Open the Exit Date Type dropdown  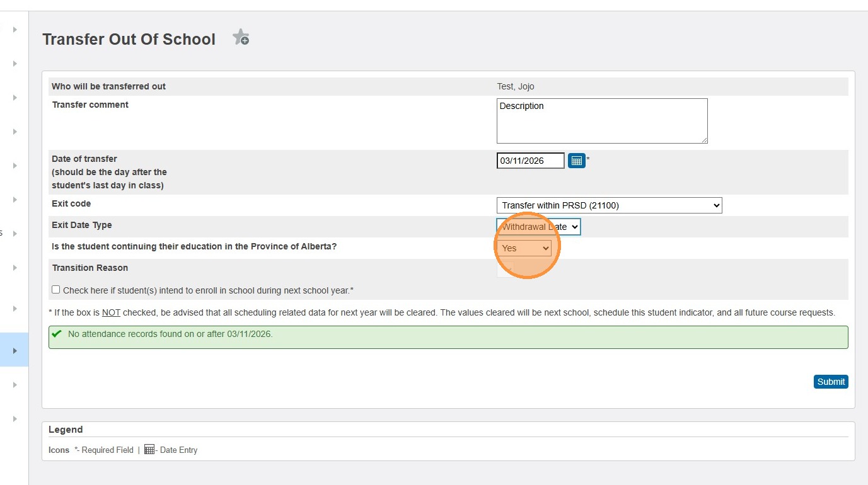(x=538, y=227)
